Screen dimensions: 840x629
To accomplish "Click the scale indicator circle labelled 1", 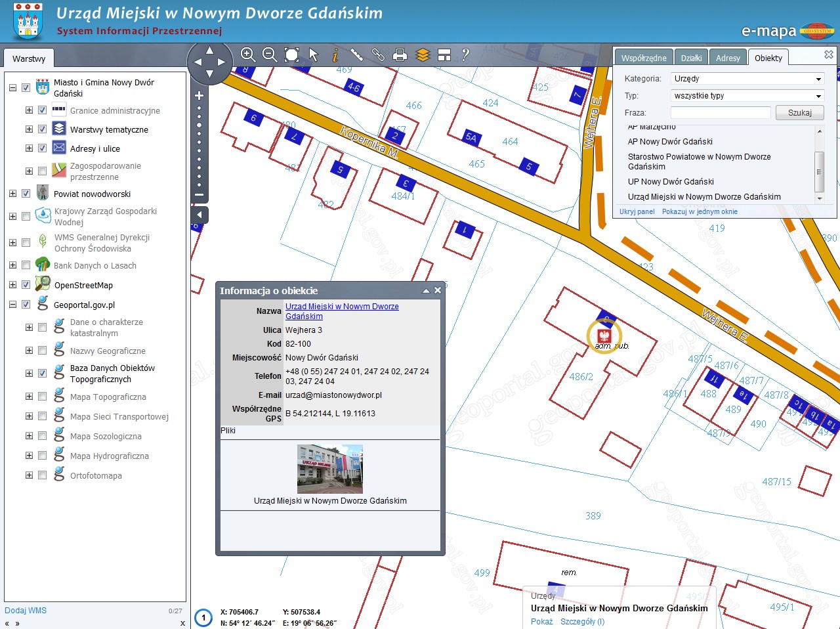I will click(x=203, y=617).
